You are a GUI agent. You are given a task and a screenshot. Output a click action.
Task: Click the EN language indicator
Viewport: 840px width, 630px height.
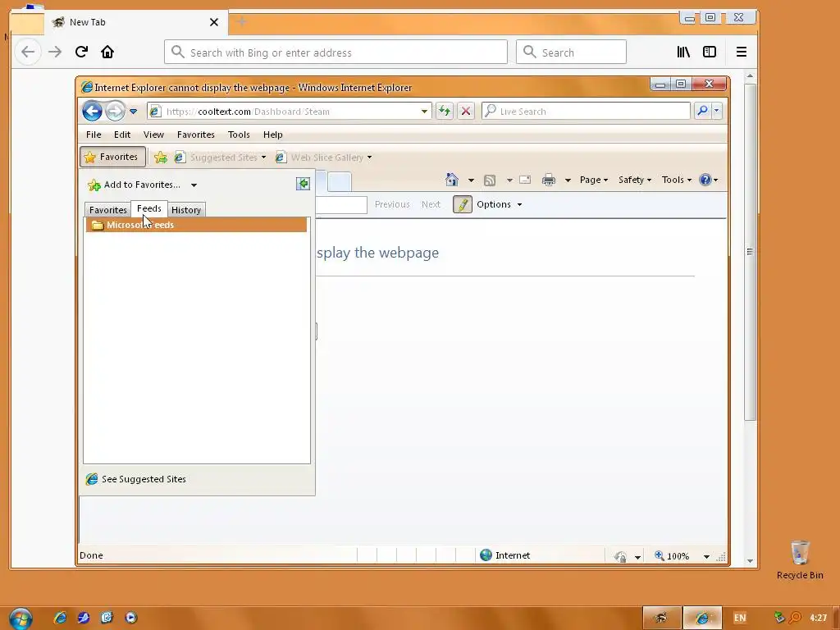pos(740,618)
